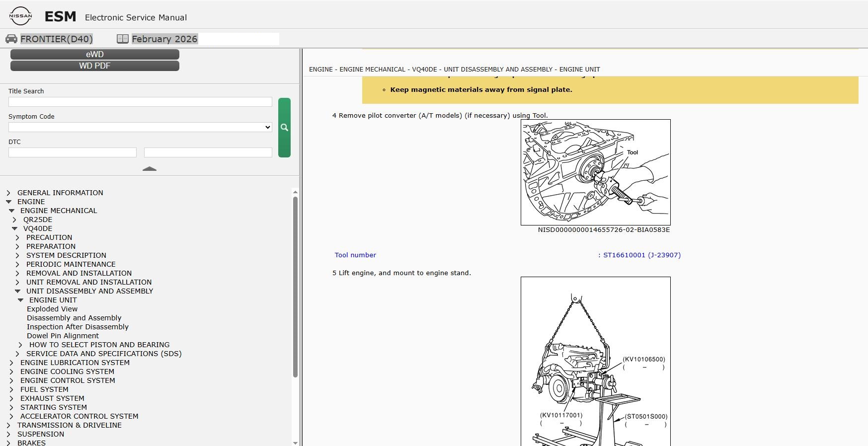Collapse the search panel with the up arrow
Image resolution: width=868 pixels, height=446 pixels.
pos(150,169)
